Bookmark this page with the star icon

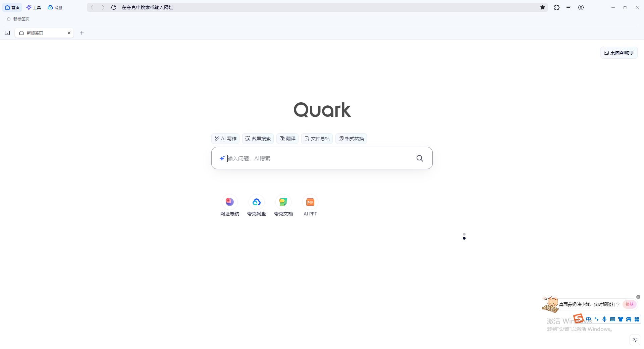543,7
